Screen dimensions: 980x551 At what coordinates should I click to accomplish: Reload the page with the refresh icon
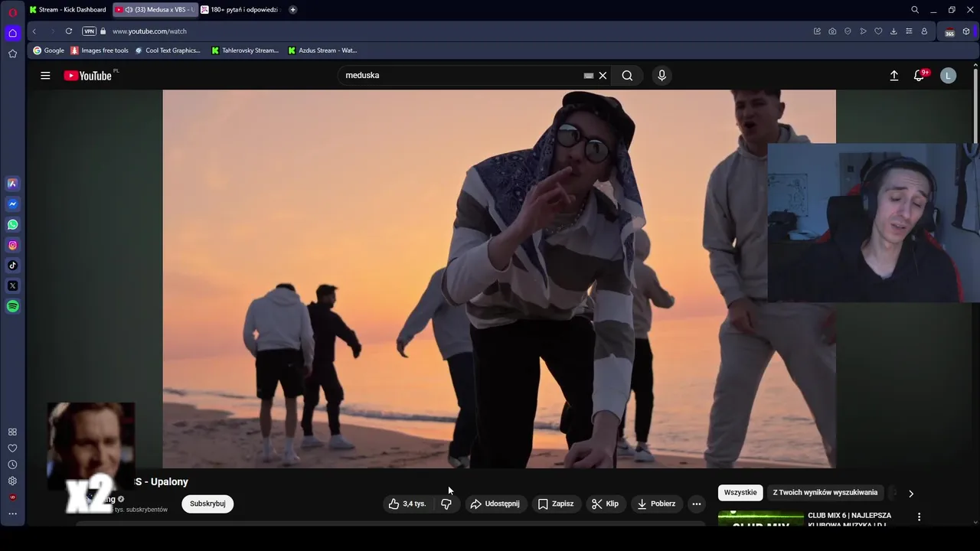click(69, 31)
